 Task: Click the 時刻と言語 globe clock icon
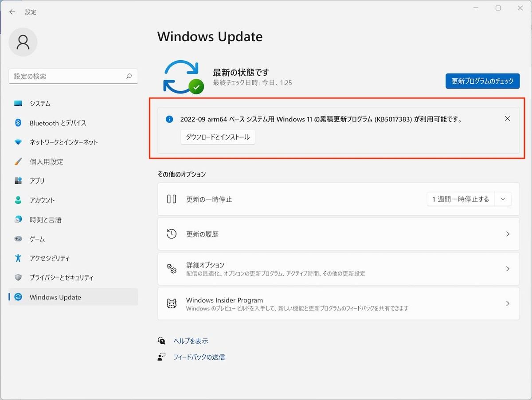pos(18,220)
